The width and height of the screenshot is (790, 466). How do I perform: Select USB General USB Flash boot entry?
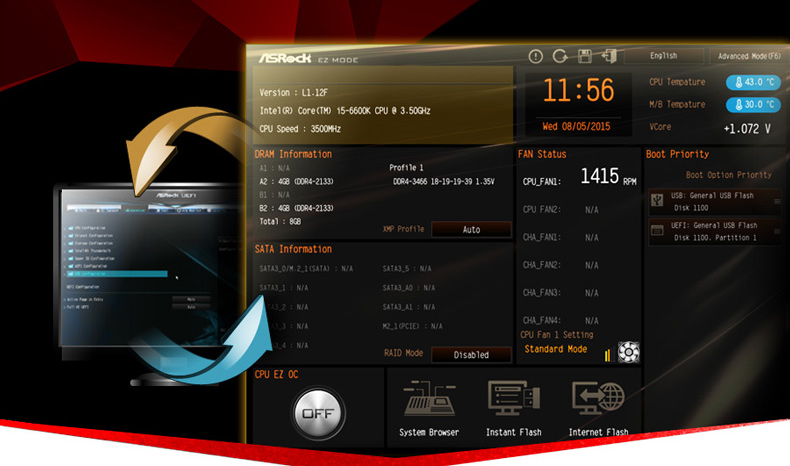(x=714, y=201)
